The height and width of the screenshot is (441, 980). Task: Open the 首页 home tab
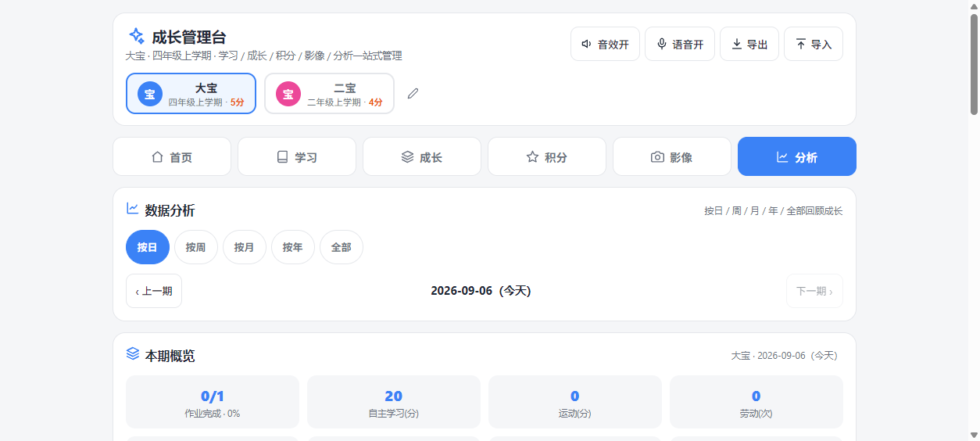pos(172,156)
